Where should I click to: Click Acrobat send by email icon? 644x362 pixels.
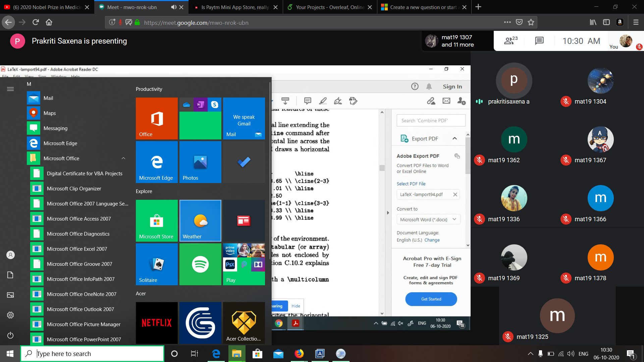[x=446, y=101]
